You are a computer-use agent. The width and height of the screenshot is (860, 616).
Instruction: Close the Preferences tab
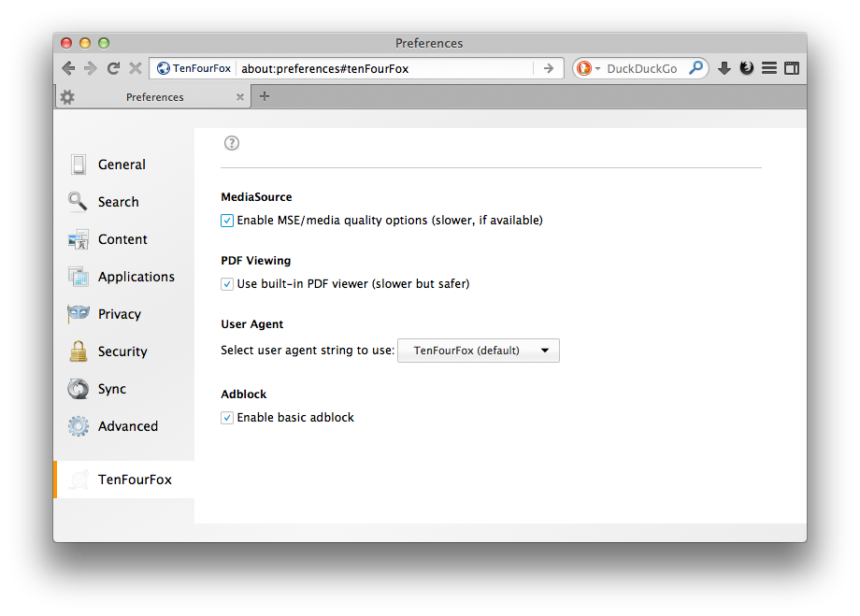point(239,97)
